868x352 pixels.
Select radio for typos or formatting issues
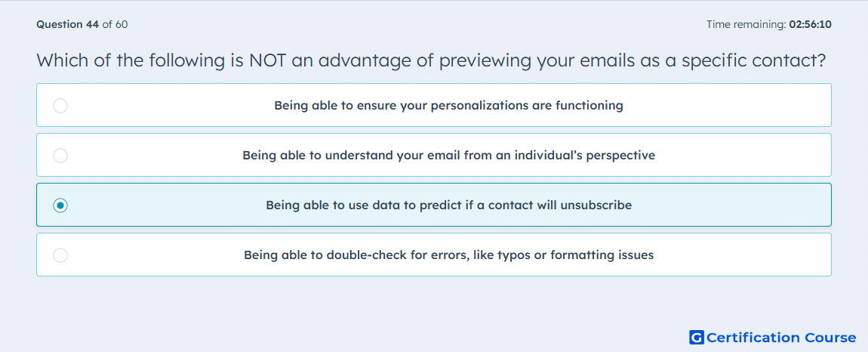point(60,255)
